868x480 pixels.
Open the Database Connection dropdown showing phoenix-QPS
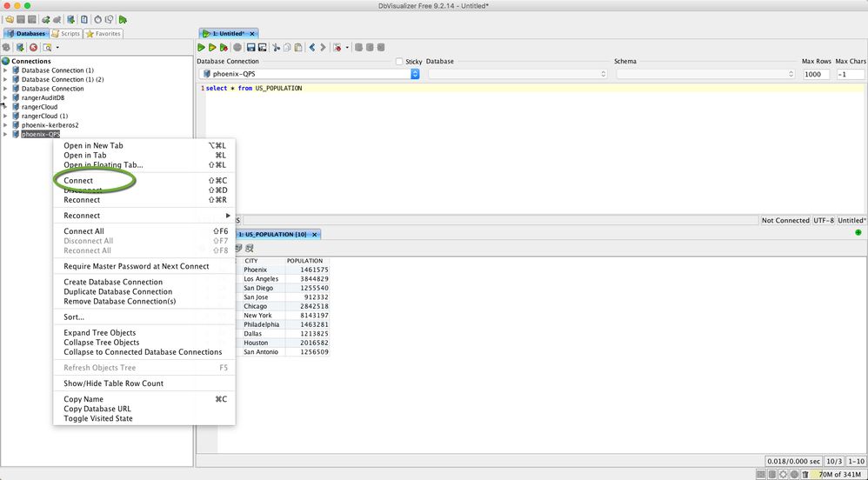[308, 74]
